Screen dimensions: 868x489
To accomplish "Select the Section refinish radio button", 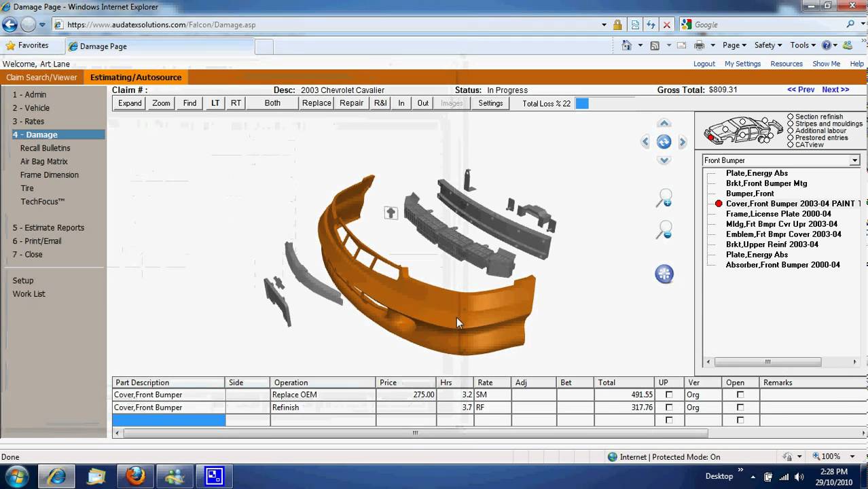I will 791,117.
